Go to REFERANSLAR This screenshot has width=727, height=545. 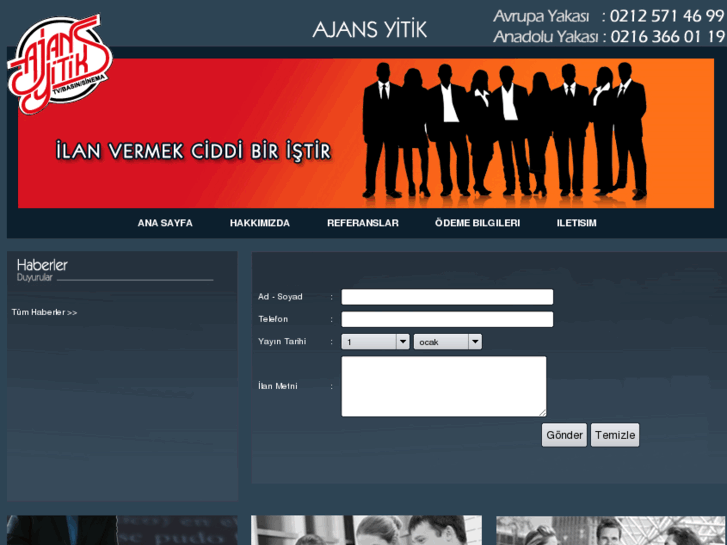(363, 223)
